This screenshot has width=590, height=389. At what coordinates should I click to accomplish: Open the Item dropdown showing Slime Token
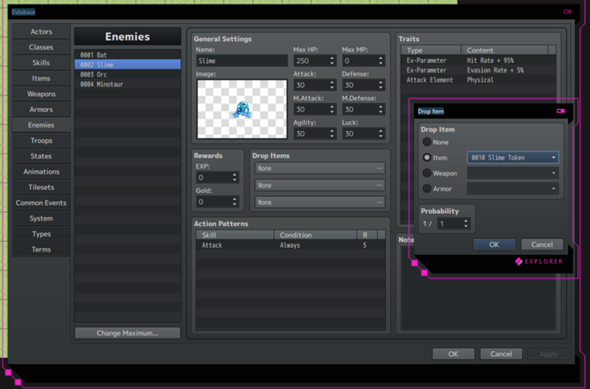coord(513,158)
